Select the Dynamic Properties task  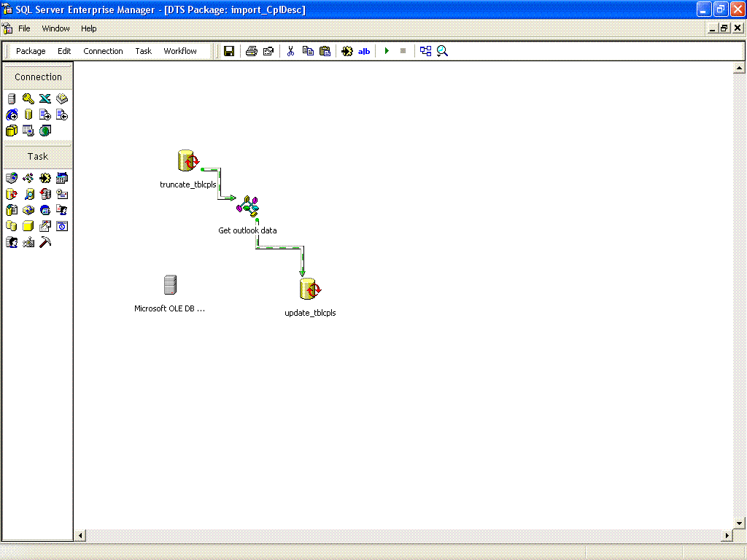pos(28,242)
